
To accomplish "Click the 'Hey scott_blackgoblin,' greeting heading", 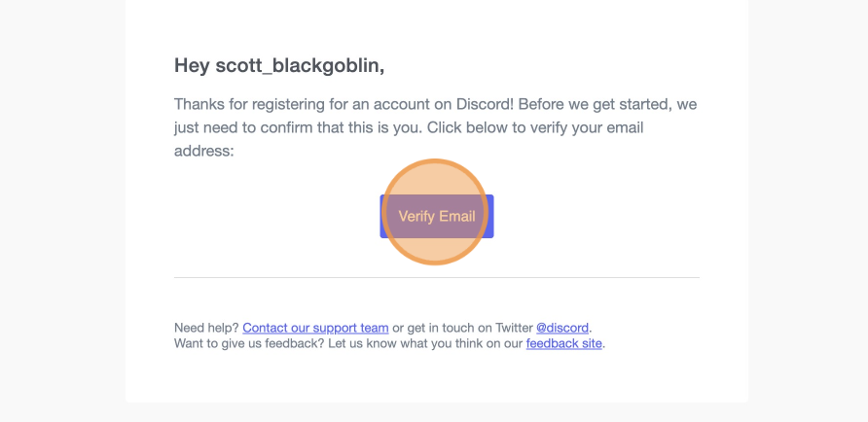I will (279, 65).
